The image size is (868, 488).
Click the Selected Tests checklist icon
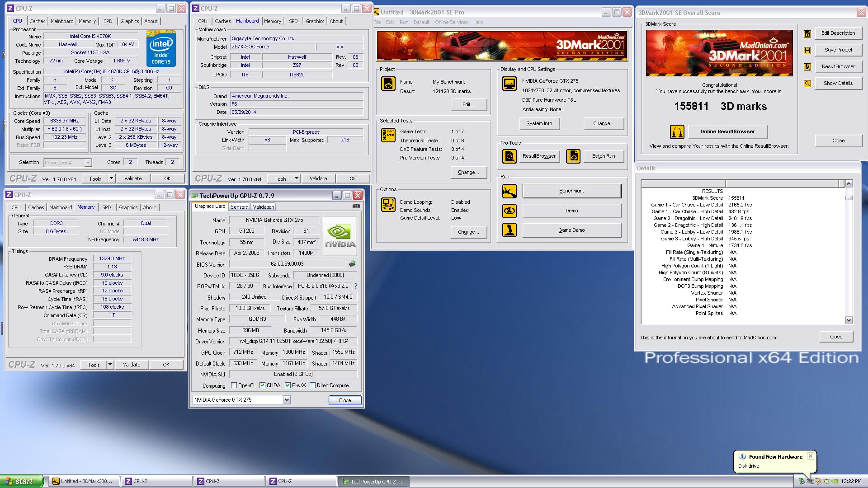click(388, 135)
